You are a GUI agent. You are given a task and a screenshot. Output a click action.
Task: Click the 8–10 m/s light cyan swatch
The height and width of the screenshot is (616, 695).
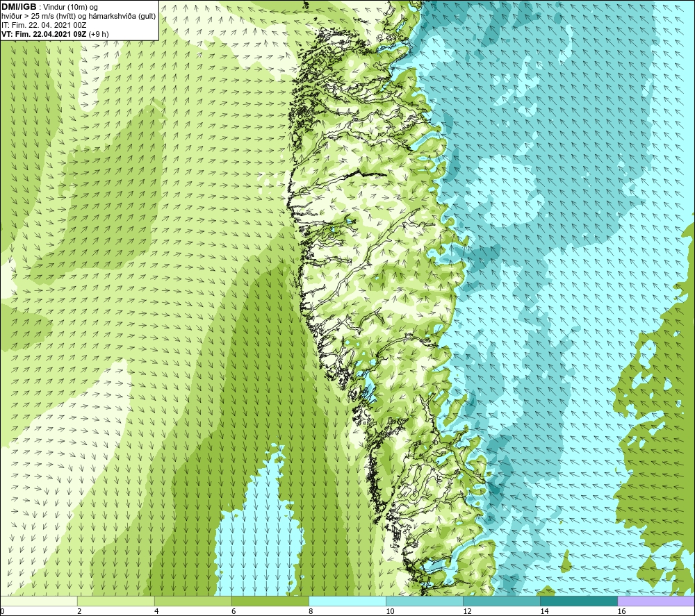[347, 601]
